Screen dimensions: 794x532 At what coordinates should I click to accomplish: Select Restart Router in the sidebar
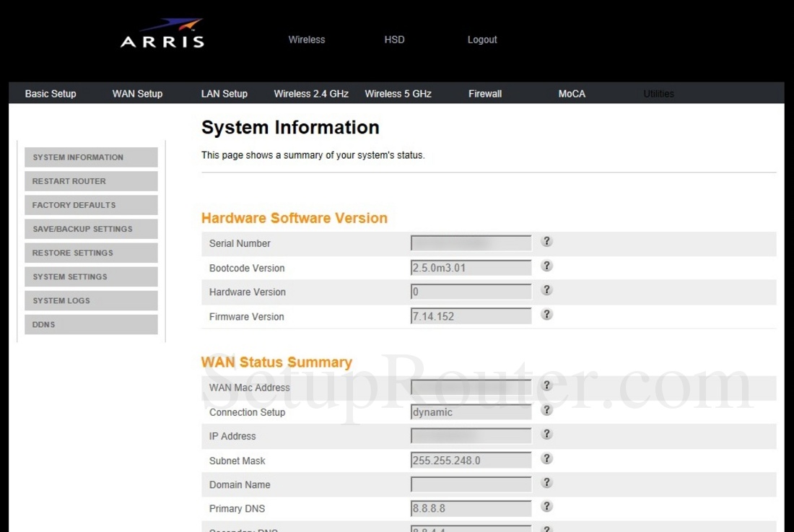tap(91, 180)
